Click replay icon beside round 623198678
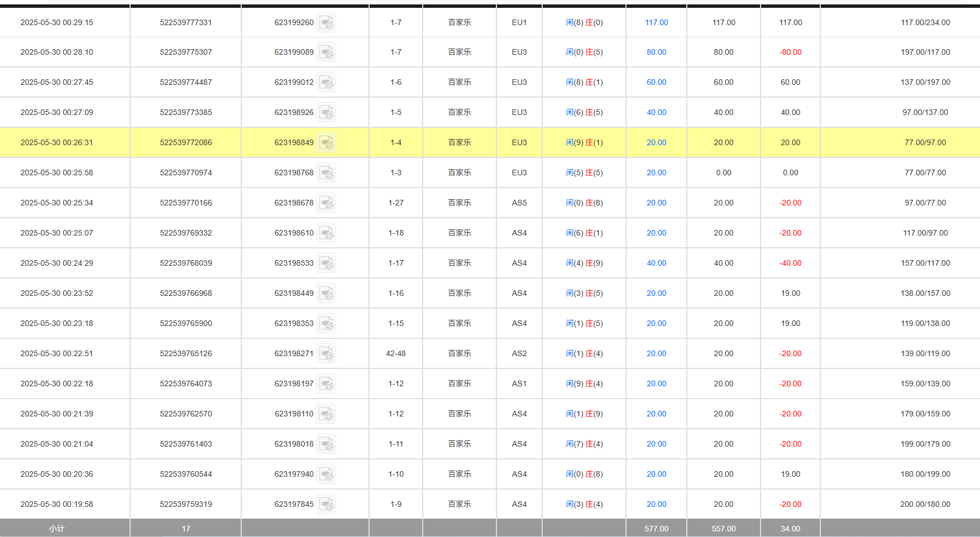This screenshot has height=537, width=980. (326, 203)
